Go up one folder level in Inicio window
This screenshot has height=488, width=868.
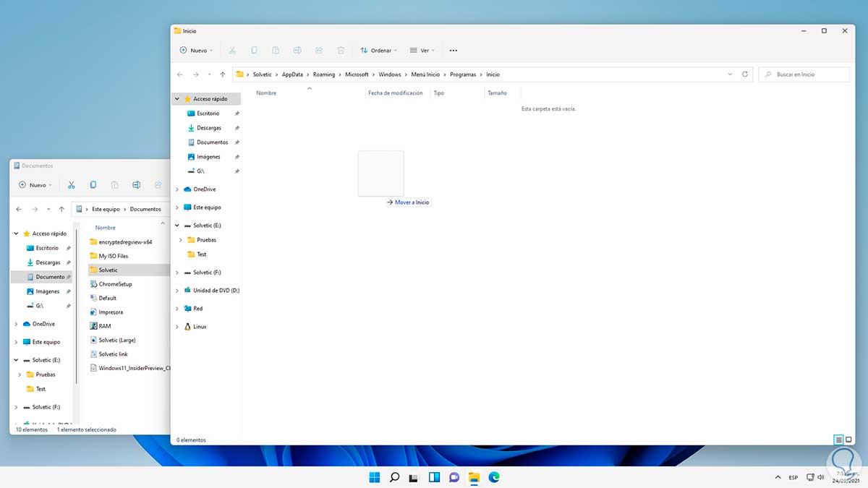(x=222, y=74)
